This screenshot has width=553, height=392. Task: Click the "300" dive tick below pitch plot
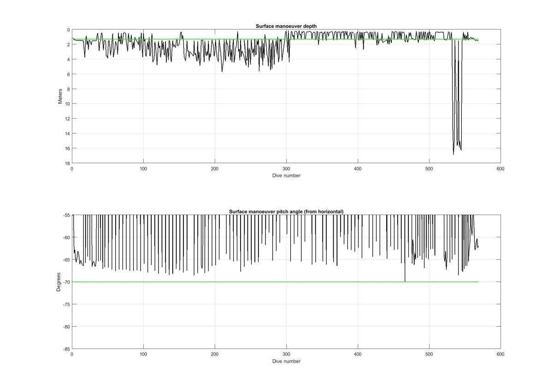(286, 354)
